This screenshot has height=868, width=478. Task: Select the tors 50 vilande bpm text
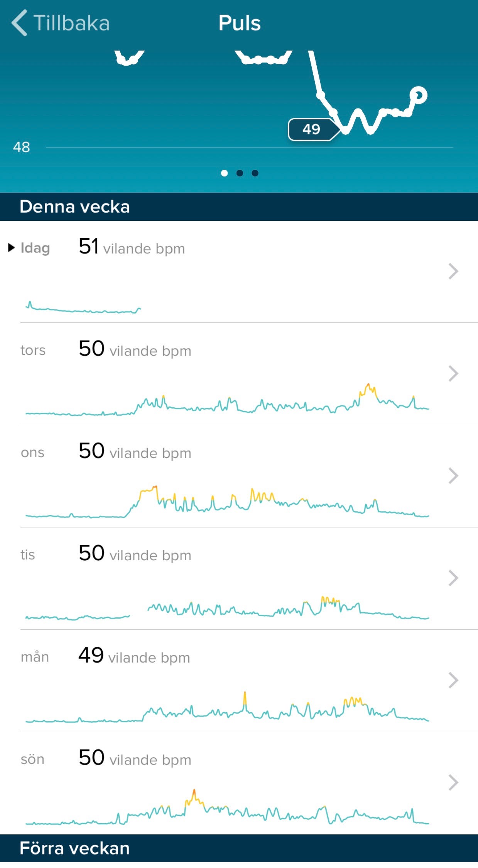click(x=135, y=349)
